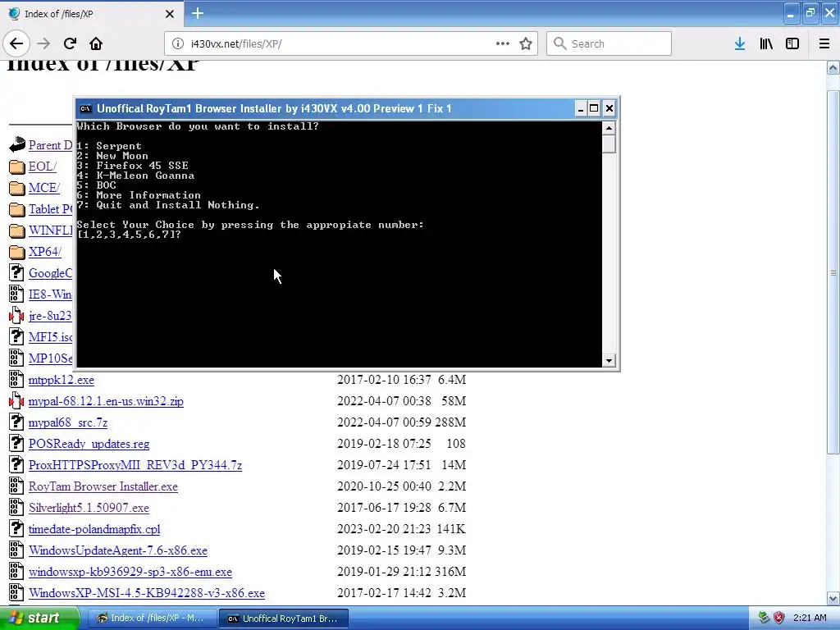
Task: Click the mypal zip compressed file icon
Action: (16, 400)
